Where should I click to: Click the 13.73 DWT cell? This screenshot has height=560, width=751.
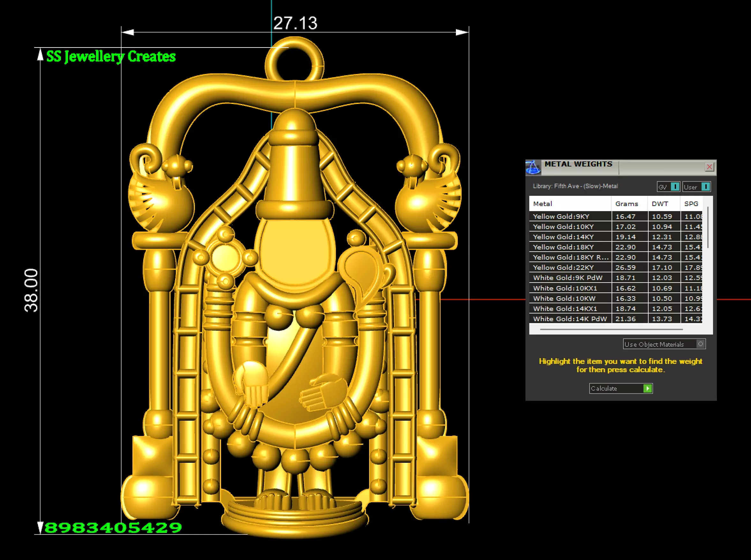click(664, 319)
